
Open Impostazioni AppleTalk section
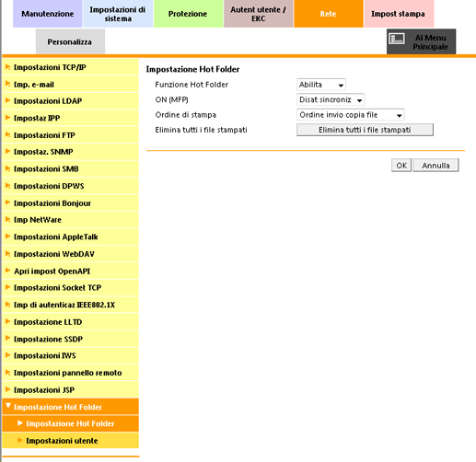71,237
